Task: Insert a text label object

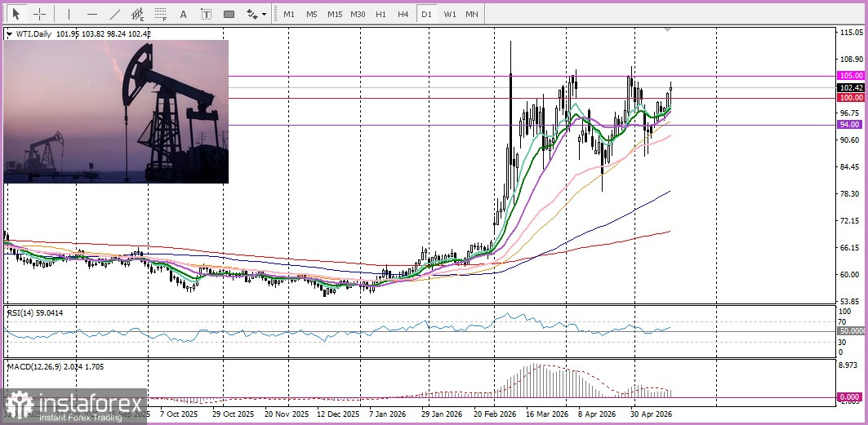Action: pyautogui.click(x=206, y=15)
